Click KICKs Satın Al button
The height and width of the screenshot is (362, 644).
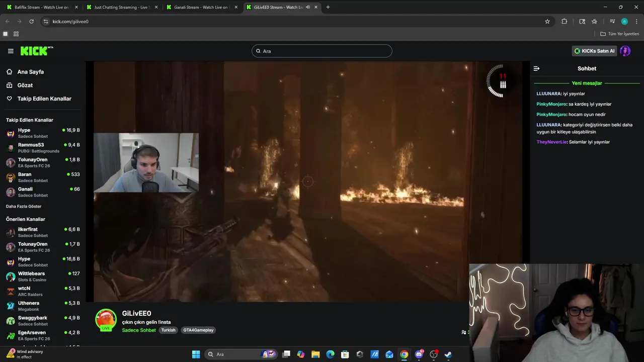coord(594,51)
